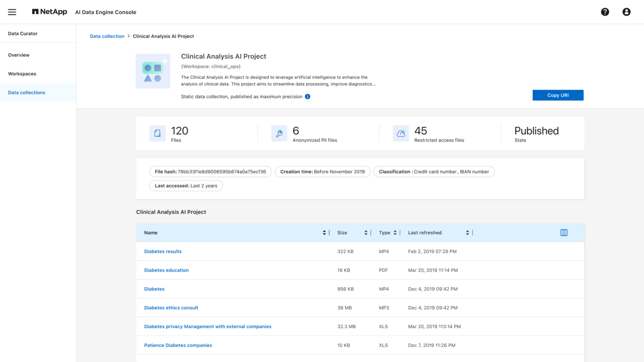Sort the table by Size column
Image resolution: width=644 pixels, height=362 pixels.
pyautogui.click(x=366, y=232)
